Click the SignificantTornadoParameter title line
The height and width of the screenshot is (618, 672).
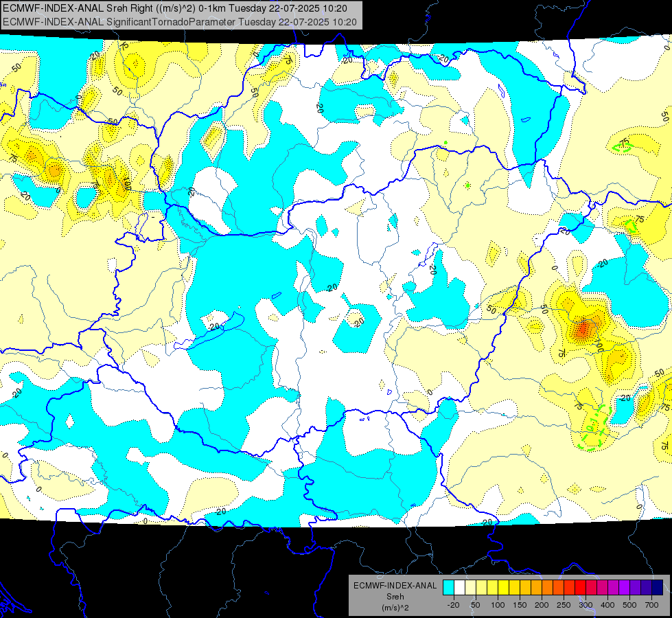[180, 22]
